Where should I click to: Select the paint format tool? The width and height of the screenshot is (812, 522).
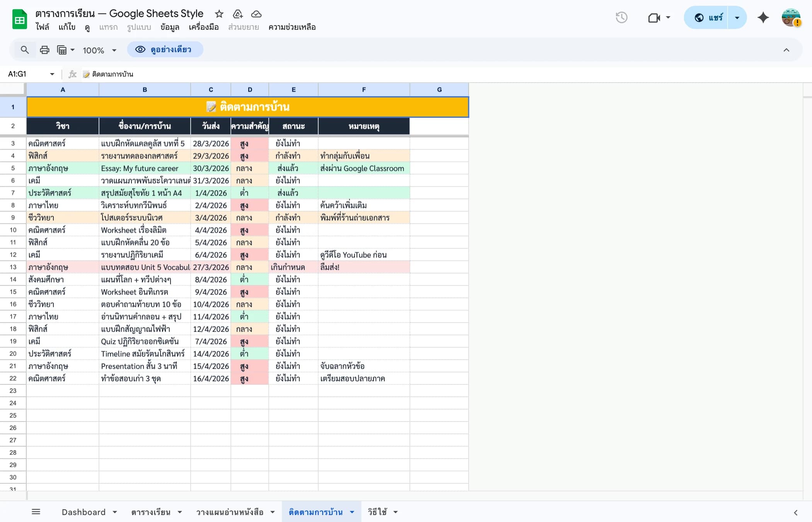coord(63,49)
